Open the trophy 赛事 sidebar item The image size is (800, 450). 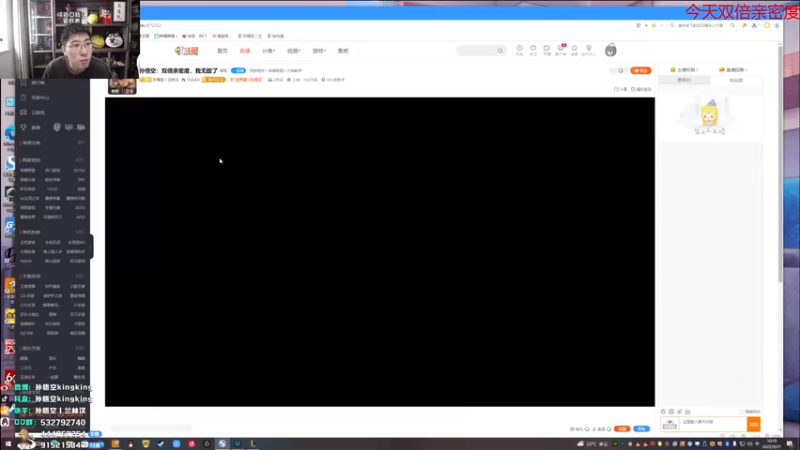coord(35,128)
